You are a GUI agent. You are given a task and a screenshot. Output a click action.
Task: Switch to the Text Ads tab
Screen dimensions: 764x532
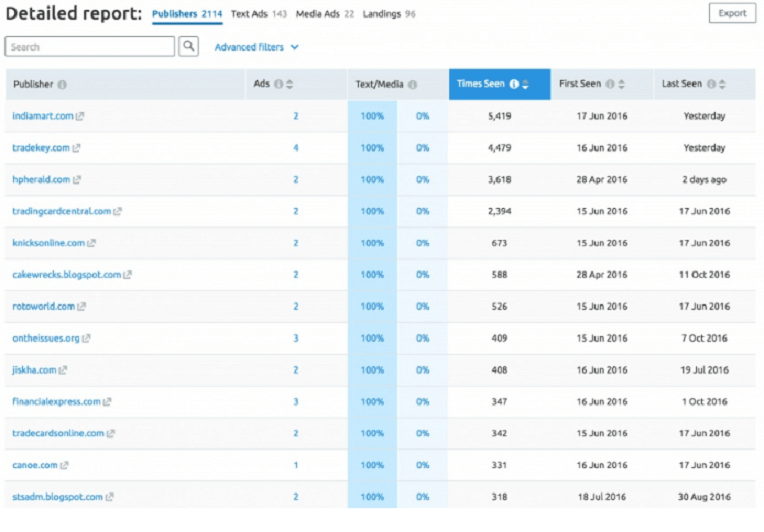(259, 14)
